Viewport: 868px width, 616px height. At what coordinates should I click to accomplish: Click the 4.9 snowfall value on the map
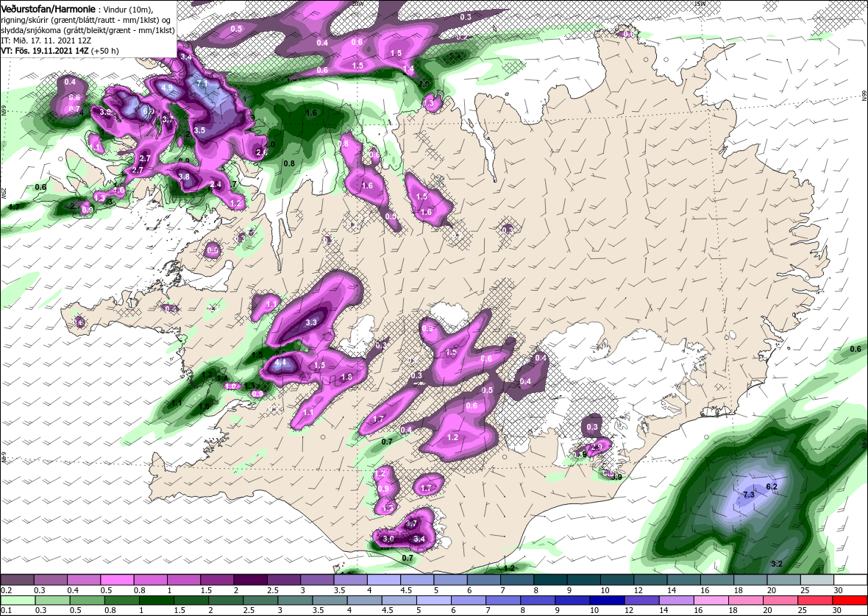click(x=167, y=88)
